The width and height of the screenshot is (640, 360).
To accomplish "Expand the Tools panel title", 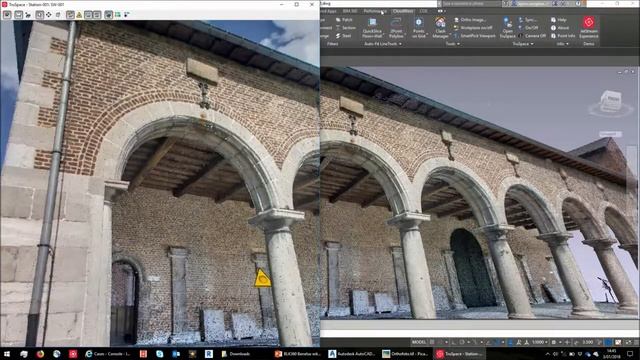I will pos(452,44).
